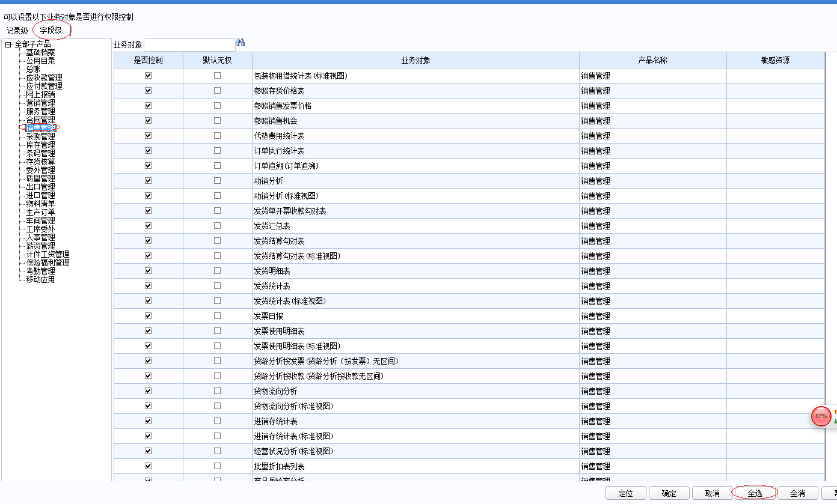Check 默认无权 for 发票日报
This screenshot has width=837, height=504.
[x=217, y=316]
